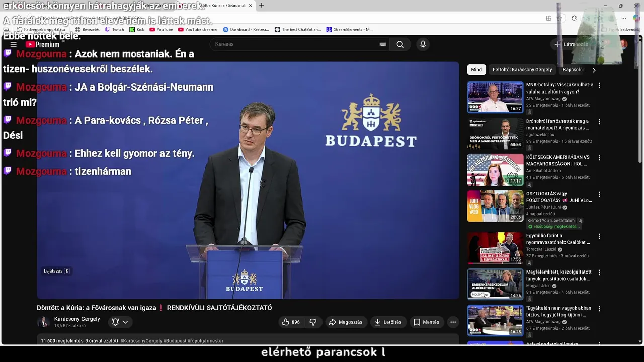Open The best ChatBot bookmark
Screen dimensions: 644x362
[298, 29]
